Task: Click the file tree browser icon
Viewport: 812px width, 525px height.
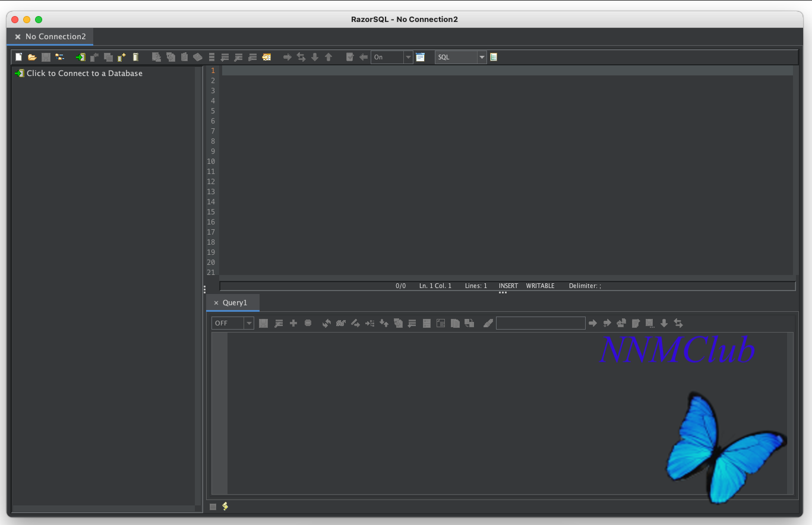Action: [59, 57]
